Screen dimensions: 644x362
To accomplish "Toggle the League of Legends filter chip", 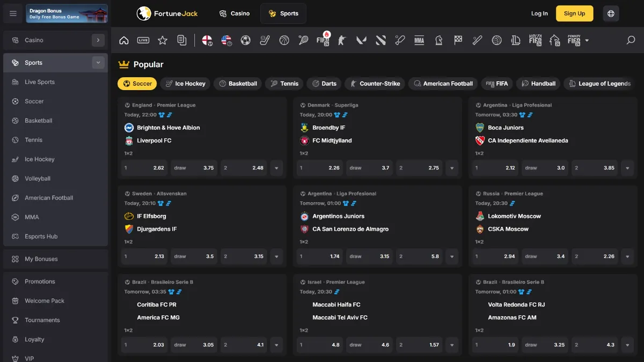I will (598, 83).
